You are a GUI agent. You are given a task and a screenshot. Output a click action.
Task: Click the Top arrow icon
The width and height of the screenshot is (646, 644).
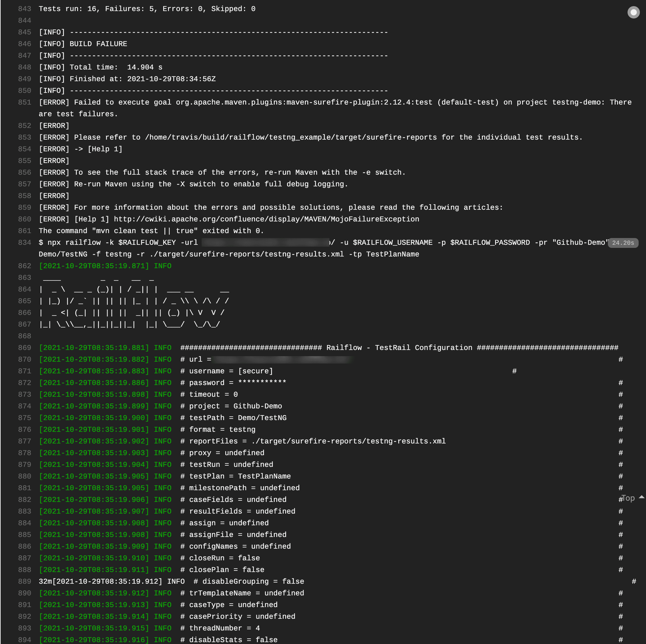coord(641,497)
